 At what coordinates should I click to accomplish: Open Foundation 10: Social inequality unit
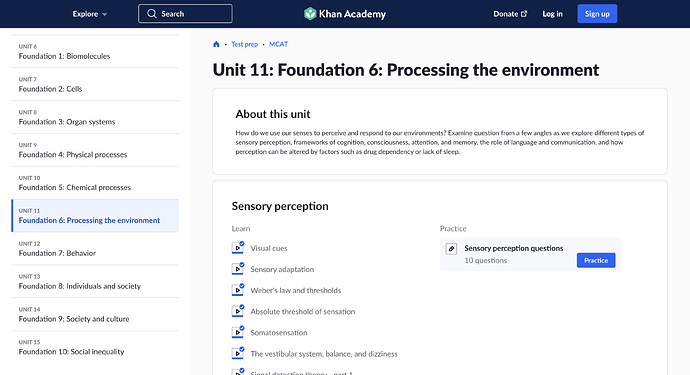(95, 347)
